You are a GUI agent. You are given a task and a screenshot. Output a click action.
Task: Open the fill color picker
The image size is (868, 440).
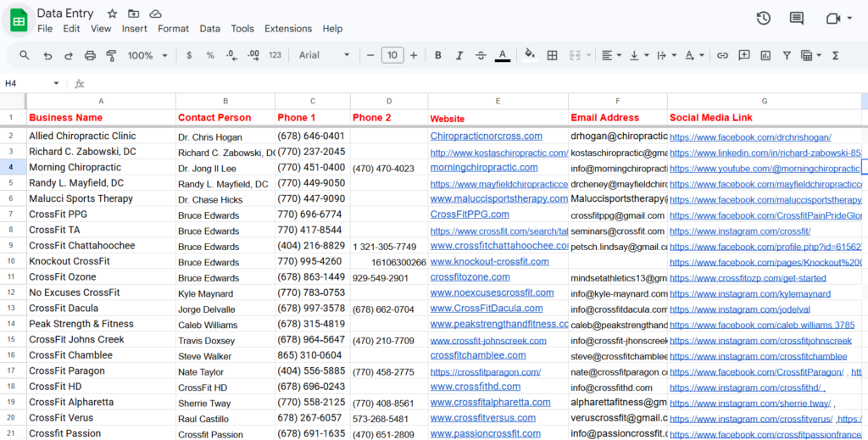coord(530,55)
